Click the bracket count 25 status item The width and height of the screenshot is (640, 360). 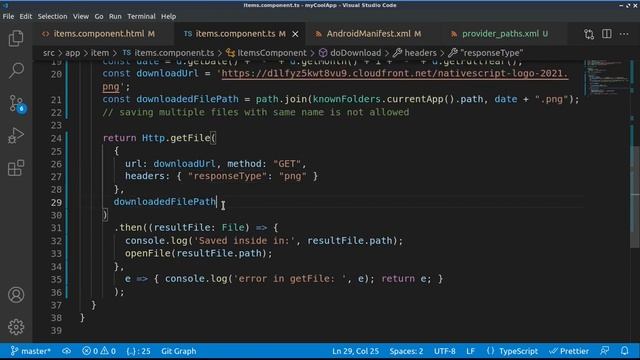pyautogui.click(x=138, y=351)
